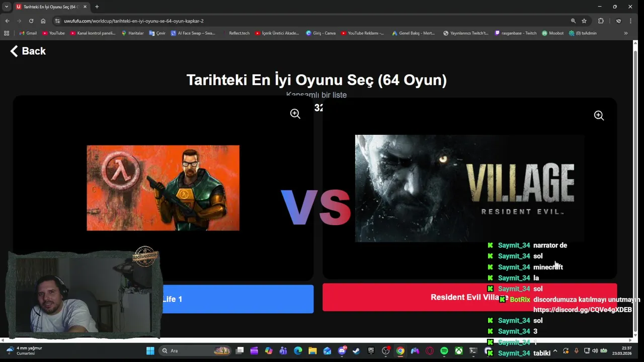
Task: Open Spotify from the taskbar
Action: [444, 351]
